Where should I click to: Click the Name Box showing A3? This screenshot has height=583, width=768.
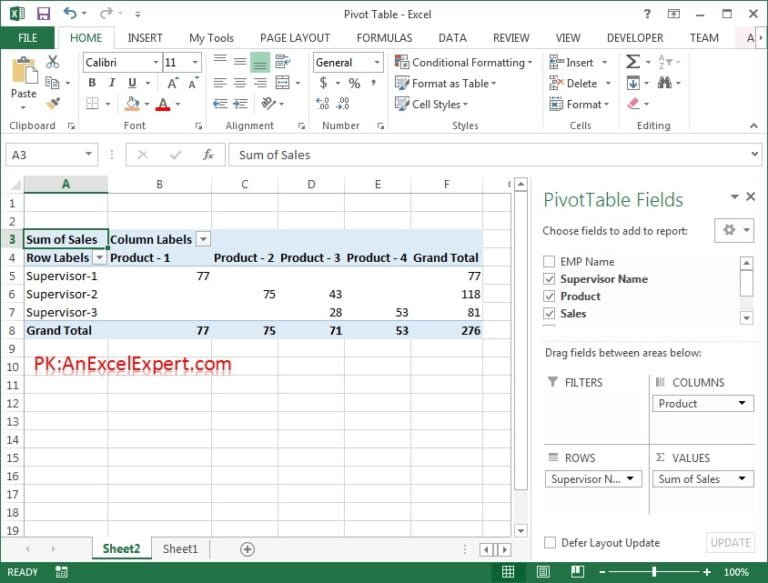(x=51, y=155)
